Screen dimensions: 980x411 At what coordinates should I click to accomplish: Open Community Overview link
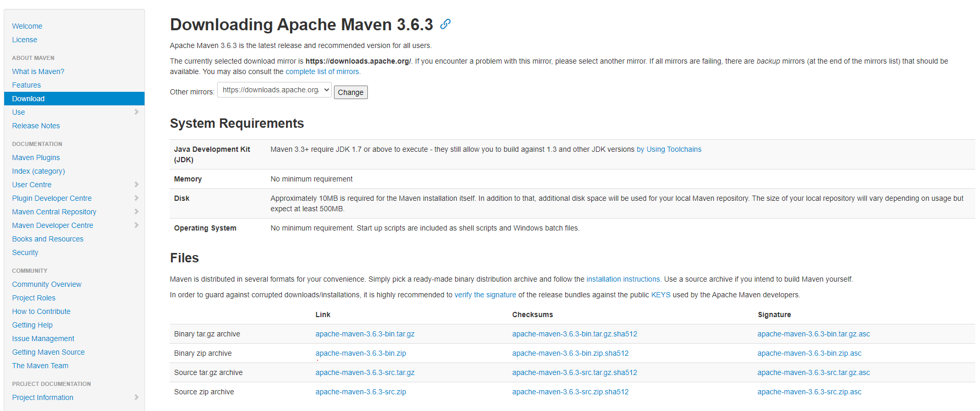pos(47,284)
